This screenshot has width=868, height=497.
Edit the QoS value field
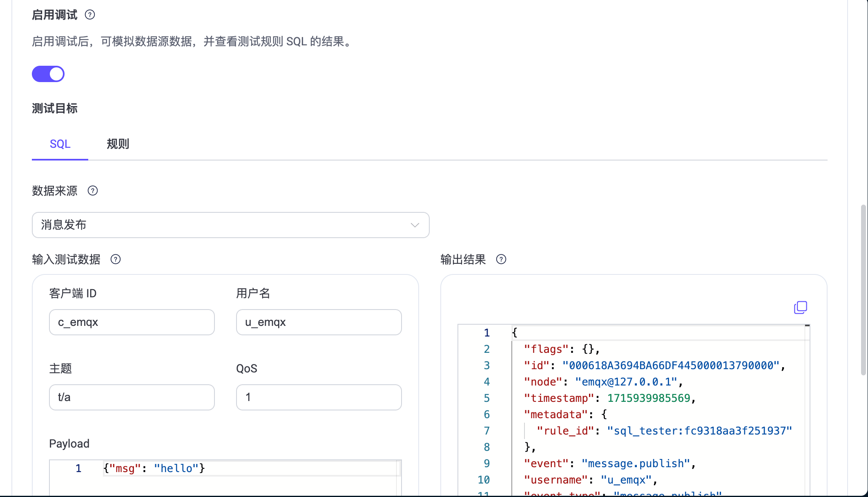(319, 397)
